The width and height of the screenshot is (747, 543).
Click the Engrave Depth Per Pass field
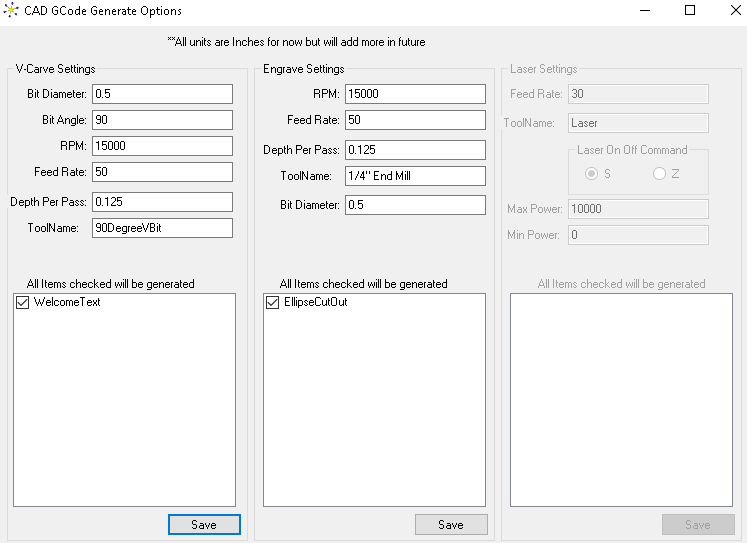click(415, 150)
